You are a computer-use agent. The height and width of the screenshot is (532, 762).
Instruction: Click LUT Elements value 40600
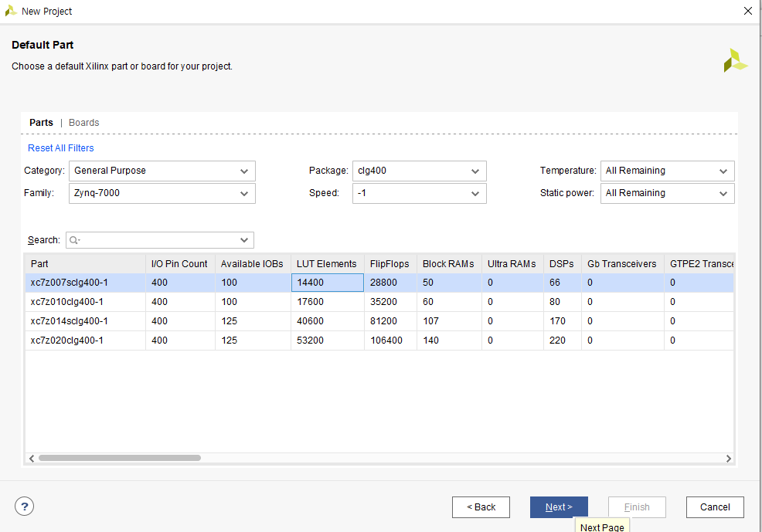pos(328,321)
